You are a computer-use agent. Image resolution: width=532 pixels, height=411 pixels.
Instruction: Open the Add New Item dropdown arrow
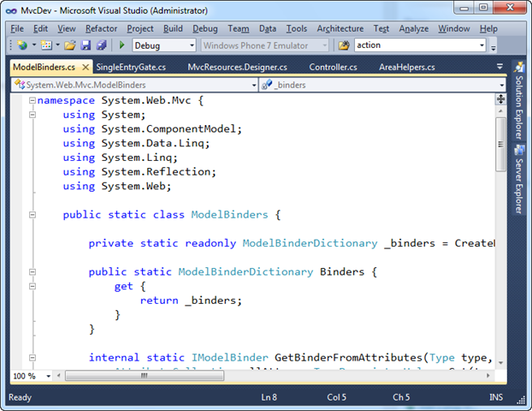[x=57, y=45]
